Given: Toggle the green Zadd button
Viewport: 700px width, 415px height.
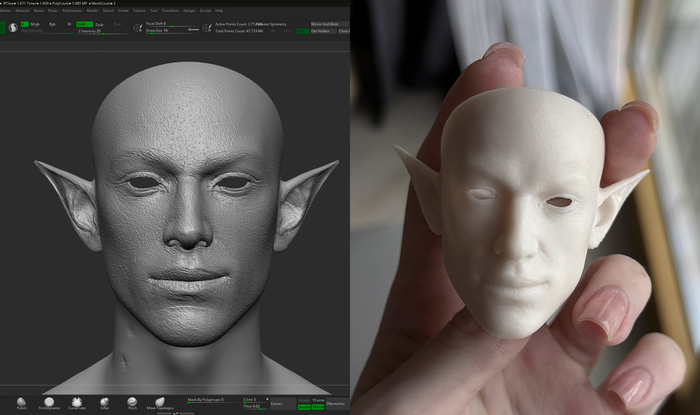Looking at the screenshot, I should pos(84,24).
